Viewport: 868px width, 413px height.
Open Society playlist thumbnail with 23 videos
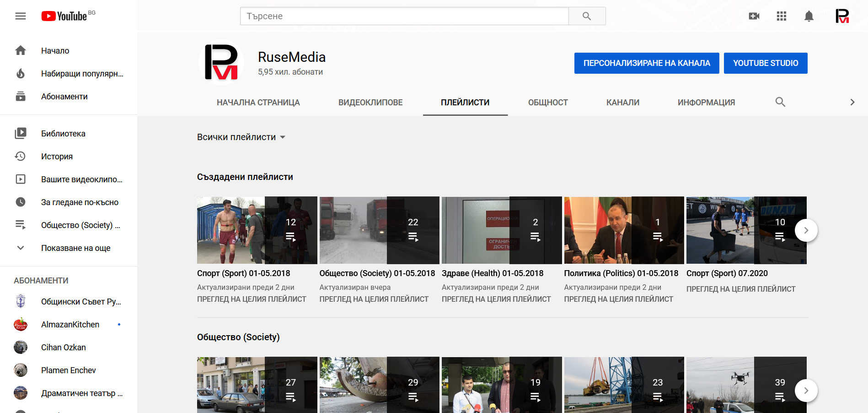[624, 385]
